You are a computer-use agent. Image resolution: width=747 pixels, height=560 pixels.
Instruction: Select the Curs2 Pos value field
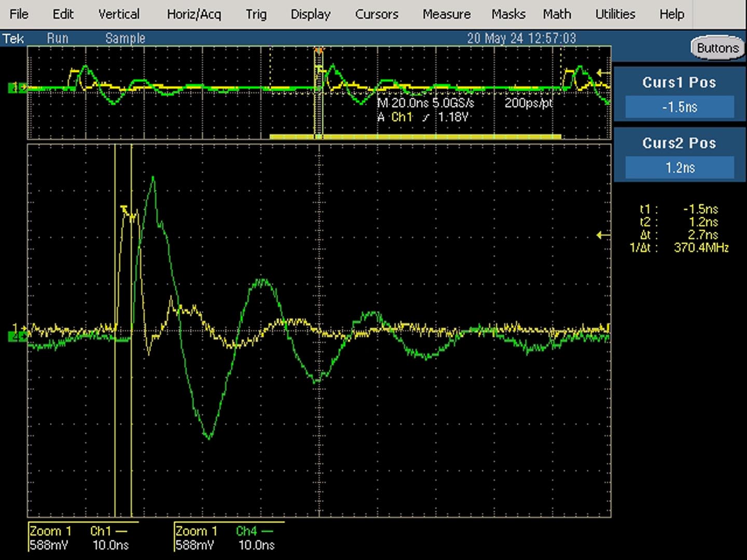pyautogui.click(x=680, y=167)
